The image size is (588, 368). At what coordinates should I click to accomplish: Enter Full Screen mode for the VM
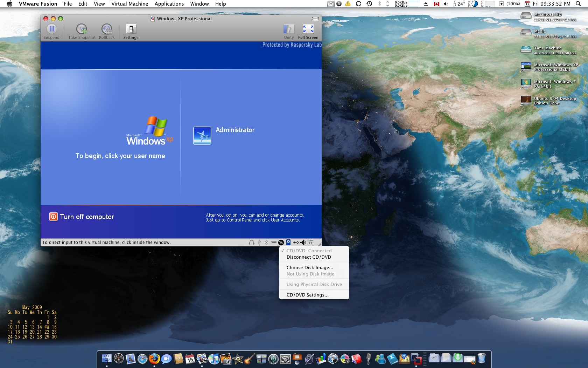click(x=308, y=32)
